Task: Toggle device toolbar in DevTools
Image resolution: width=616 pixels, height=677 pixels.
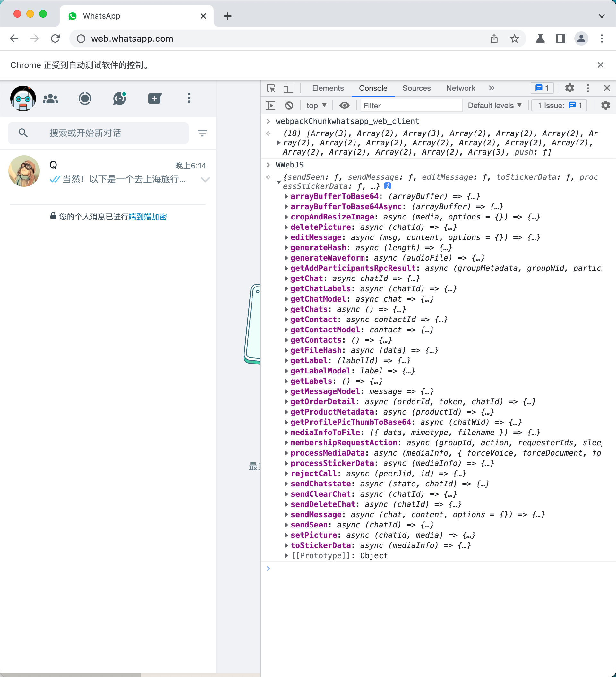Action: [288, 88]
